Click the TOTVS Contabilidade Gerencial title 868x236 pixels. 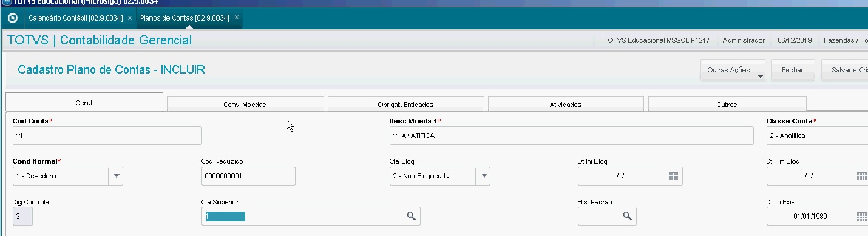[x=100, y=41]
